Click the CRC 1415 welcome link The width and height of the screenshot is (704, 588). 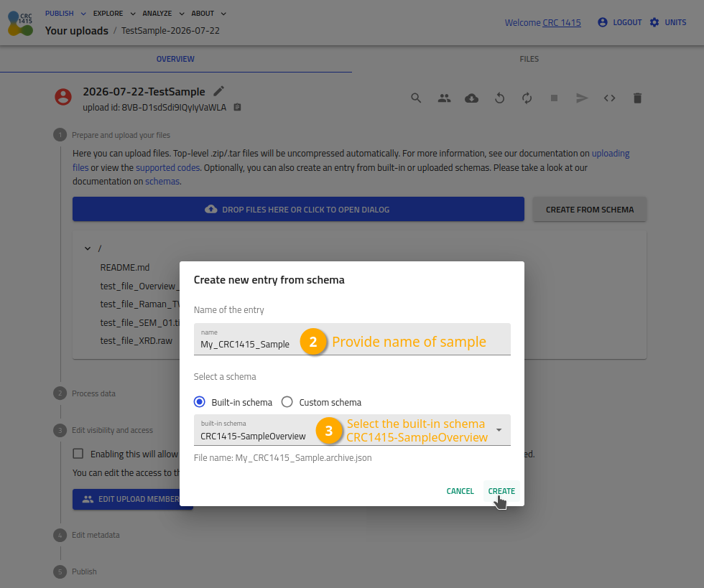click(562, 22)
